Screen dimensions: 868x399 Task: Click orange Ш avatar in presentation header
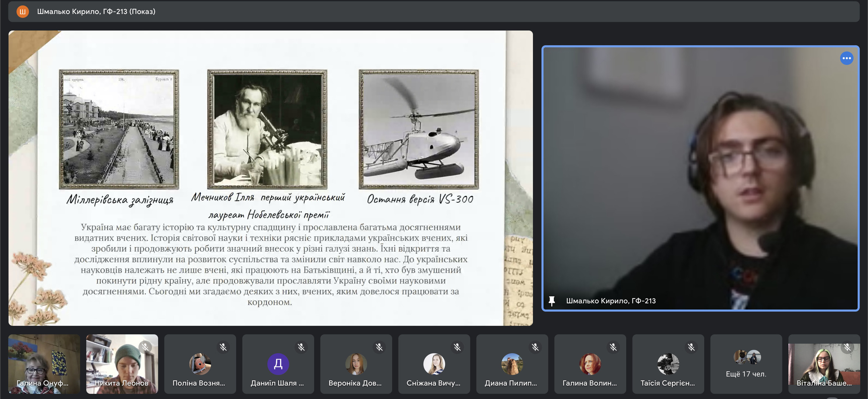click(x=23, y=11)
